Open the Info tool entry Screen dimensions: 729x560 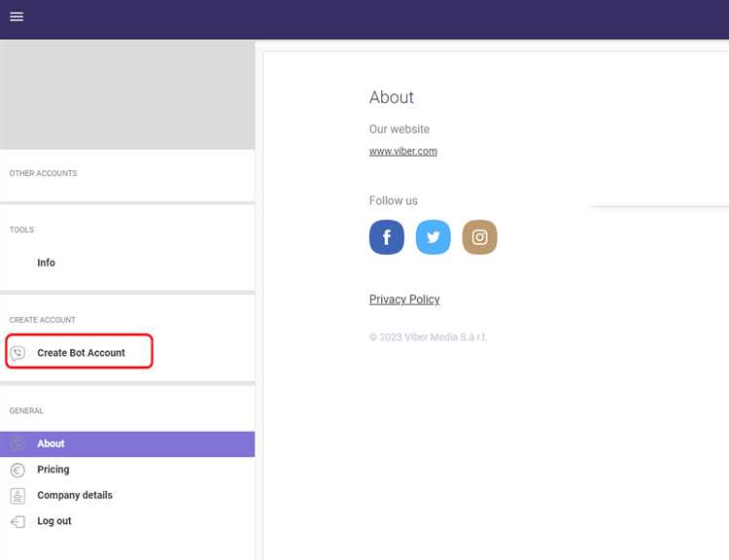coord(46,262)
